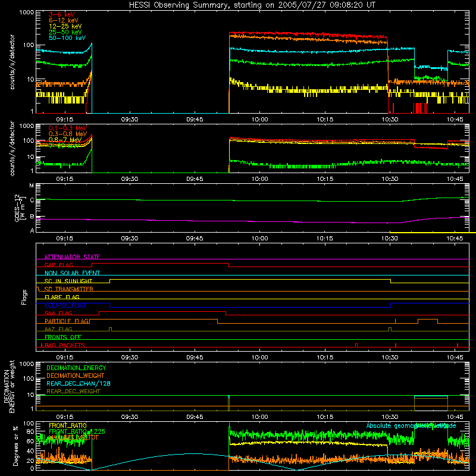Select the '3-6 keV' legend label
The height and width of the screenshot is (476, 476).
[x=61, y=14]
